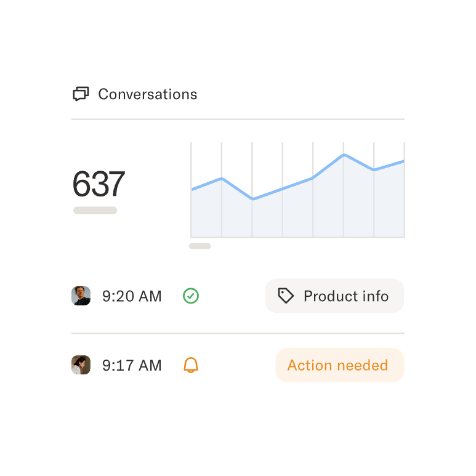The width and height of the screenshot is (476, 476).
Task: Select the 9:17 AM timestamp
Action: [132, 365]
